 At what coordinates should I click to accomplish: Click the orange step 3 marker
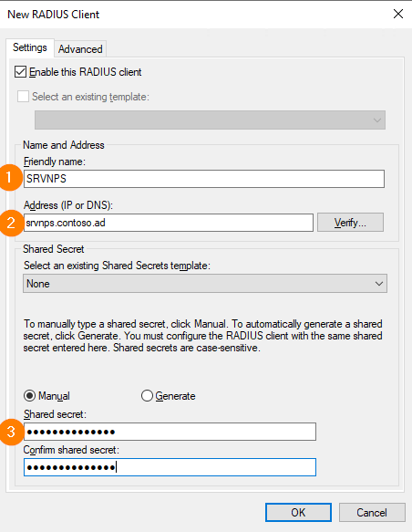(x=11, y=432)
